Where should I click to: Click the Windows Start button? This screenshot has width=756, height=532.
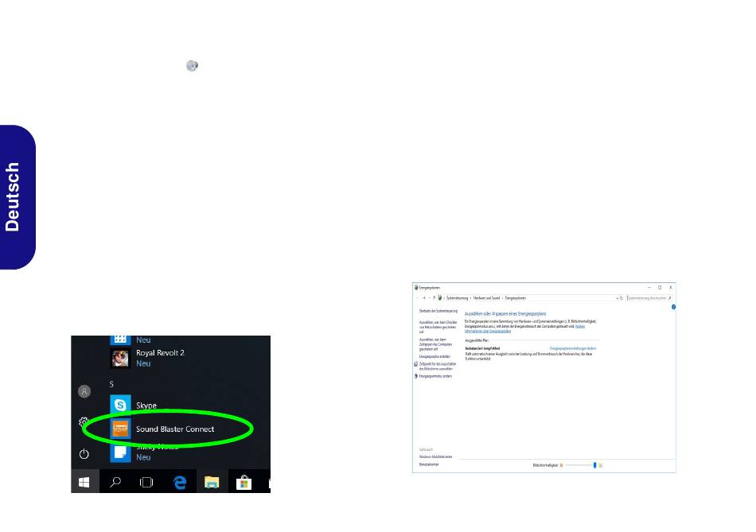(x=84, y=482)
